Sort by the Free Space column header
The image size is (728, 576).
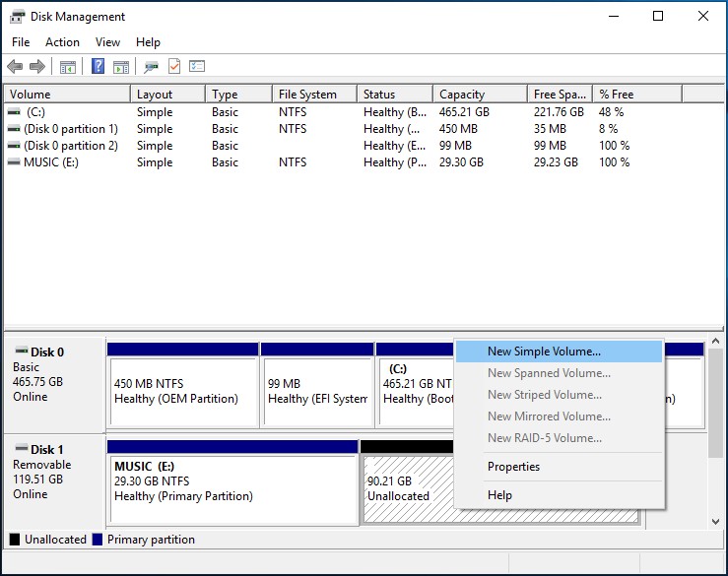point(561,95)
